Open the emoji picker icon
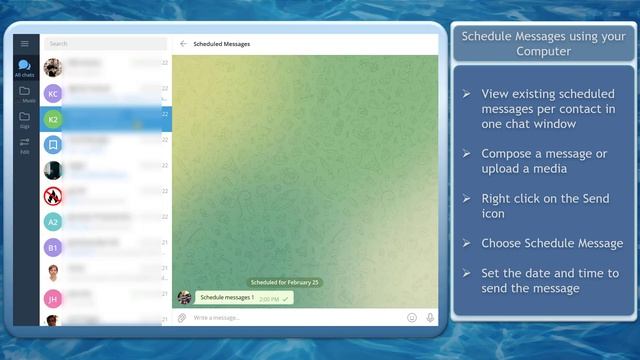The height and width of the screenshot is (360, 640). (x=412, y=318)
